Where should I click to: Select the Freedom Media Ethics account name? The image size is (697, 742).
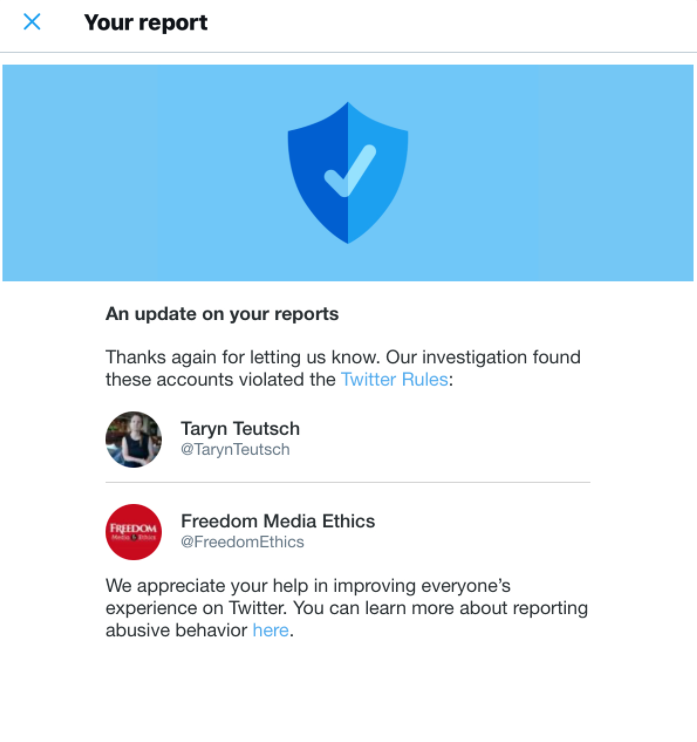click(278, 521)
